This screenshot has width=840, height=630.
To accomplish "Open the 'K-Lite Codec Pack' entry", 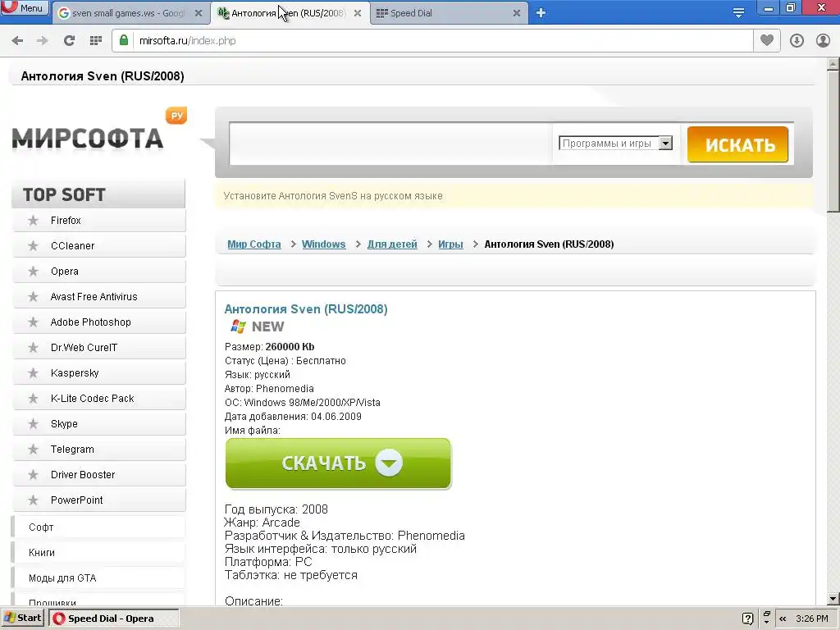I will point(99,399).
